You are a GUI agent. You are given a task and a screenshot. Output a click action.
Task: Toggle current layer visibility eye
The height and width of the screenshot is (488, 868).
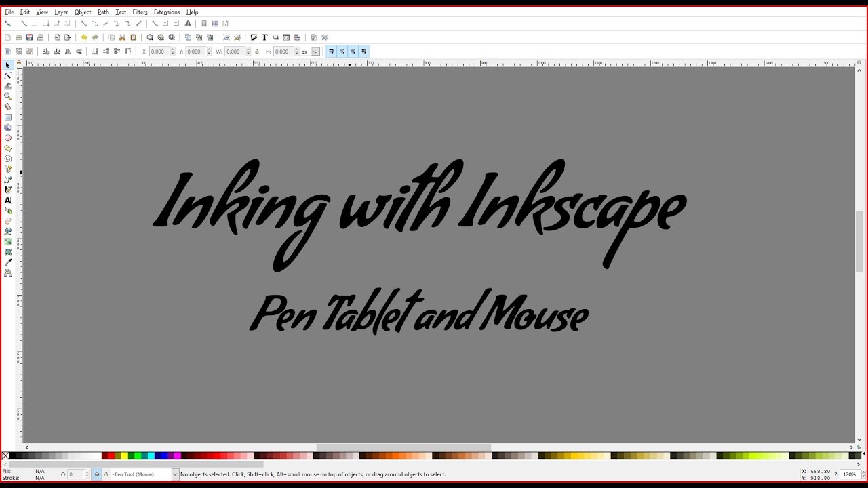[x=97, y=474]
